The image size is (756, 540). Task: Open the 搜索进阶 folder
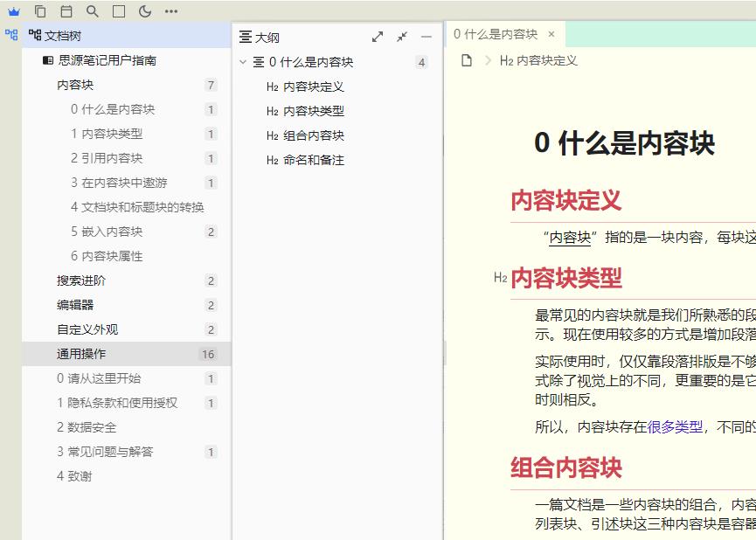point(80,280)
